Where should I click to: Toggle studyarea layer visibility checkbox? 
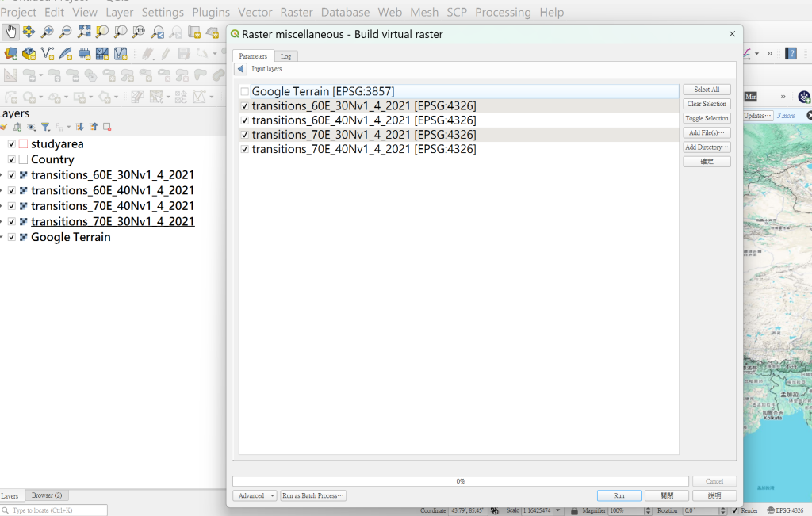(11, 144)
